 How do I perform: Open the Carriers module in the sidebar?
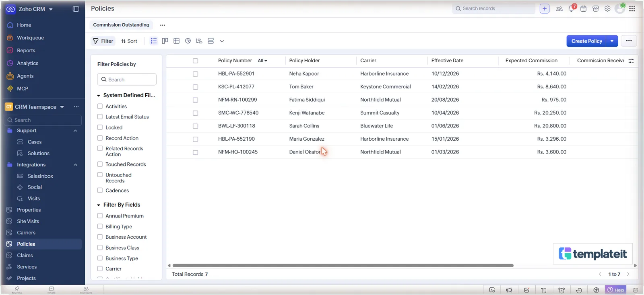click(x=26, y=232)
